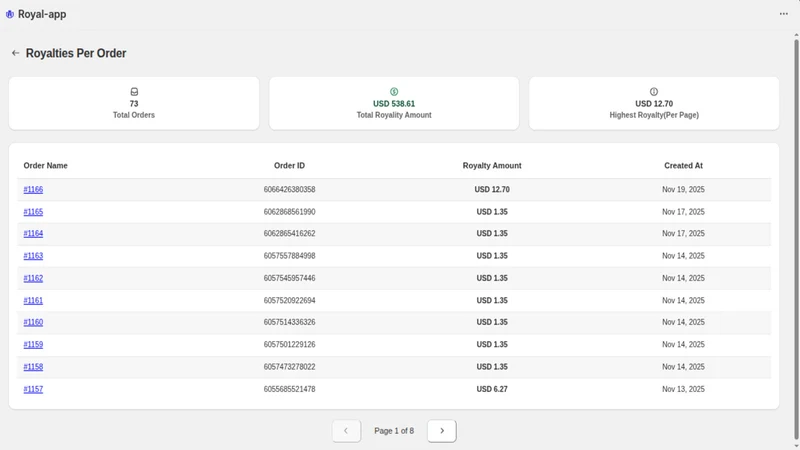Screen dimensions: 800x450
Task: Click the Highest Royalty info icon
Action: pos(654,92)
